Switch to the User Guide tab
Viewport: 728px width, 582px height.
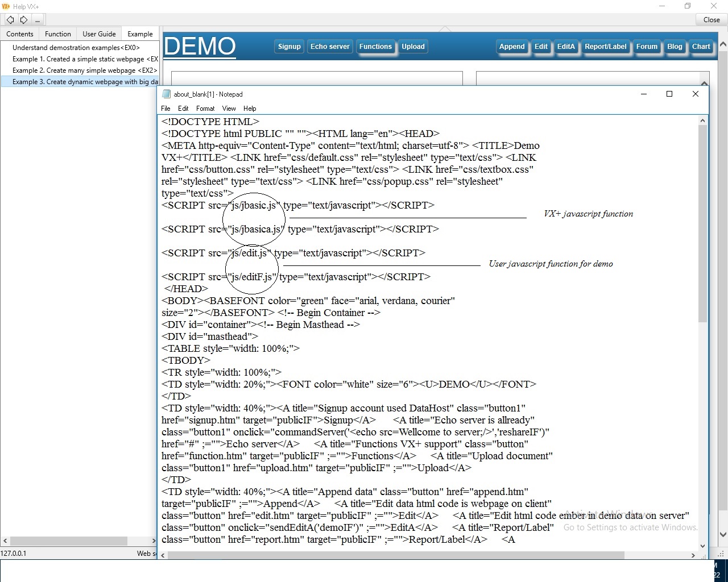pos(99,34)
